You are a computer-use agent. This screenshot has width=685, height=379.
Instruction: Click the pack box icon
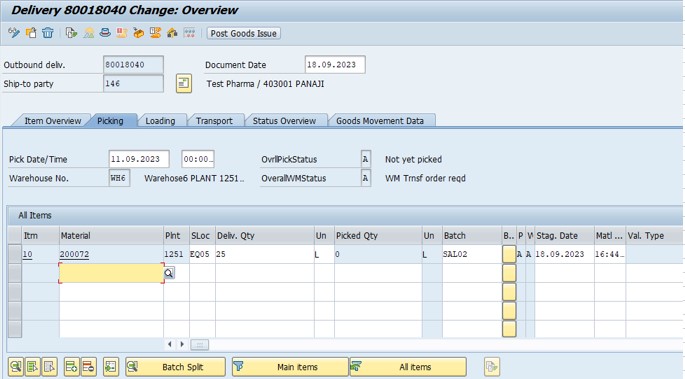138,33
